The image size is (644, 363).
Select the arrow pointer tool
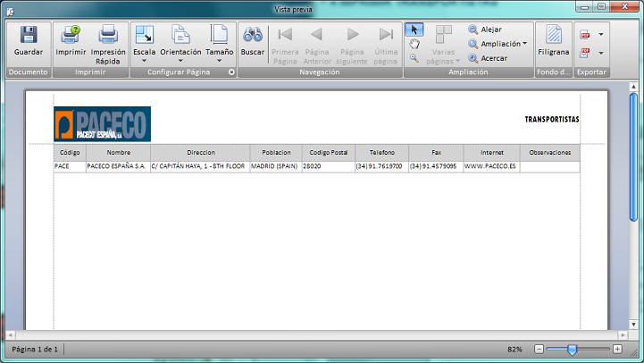pyautogui.click(x=414, y=30)
